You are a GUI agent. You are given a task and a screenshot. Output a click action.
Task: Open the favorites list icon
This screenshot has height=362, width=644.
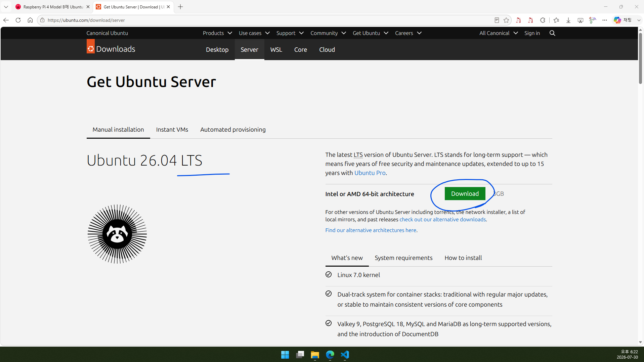[x=556, y=20]
